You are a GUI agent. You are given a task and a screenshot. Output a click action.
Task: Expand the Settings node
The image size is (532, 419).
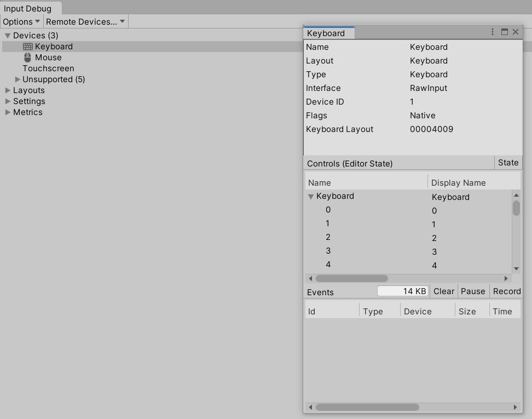(x=8, y=101)
